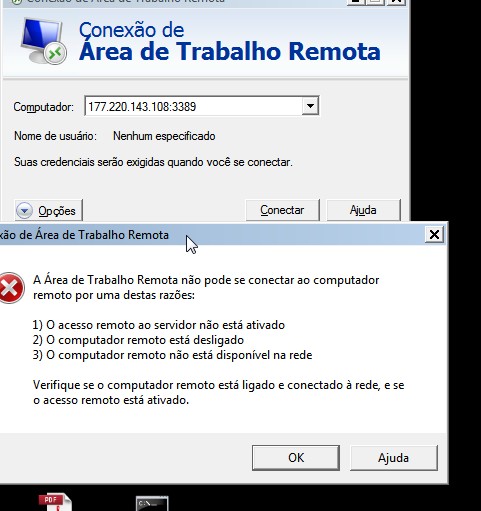Viewport: 481px width, 511px height.
Task: Click the Área de Trabalho Remota heading
Action: [230, 52]
